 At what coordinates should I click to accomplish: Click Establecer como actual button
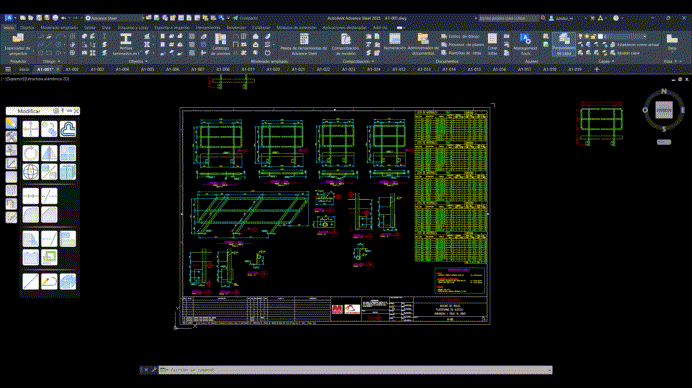635,45
